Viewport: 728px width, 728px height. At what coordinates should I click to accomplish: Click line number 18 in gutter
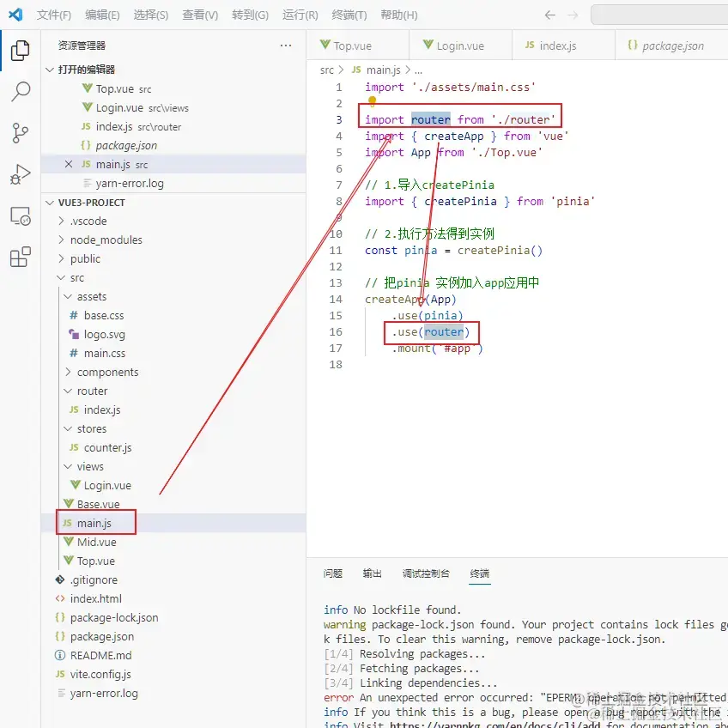coord(336,365)
